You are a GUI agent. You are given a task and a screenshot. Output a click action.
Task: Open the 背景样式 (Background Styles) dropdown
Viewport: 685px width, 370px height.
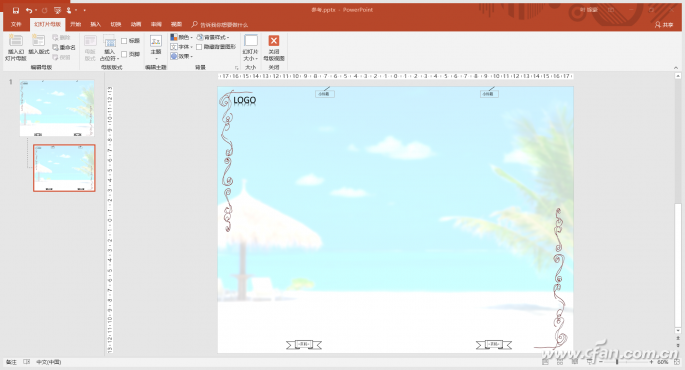pos(213,38)
